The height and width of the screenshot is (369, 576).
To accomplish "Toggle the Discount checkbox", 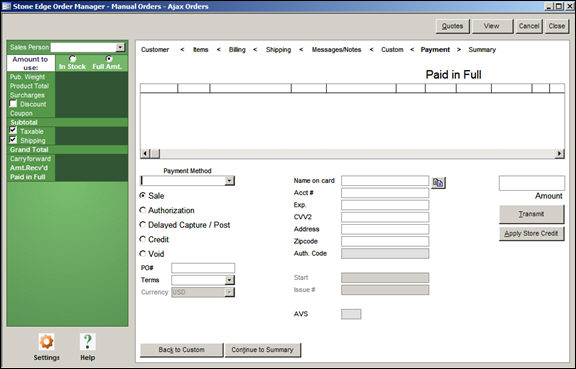I will pos(13,104).
